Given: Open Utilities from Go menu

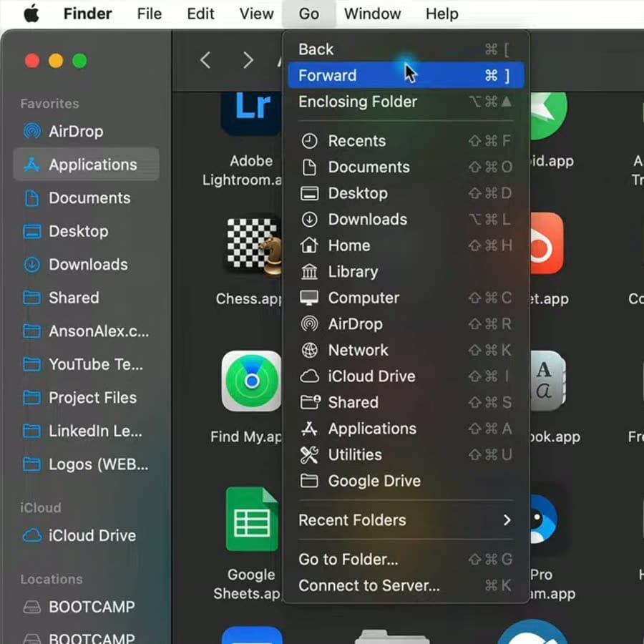Looking at the screenshot, I should coord(406,454).
